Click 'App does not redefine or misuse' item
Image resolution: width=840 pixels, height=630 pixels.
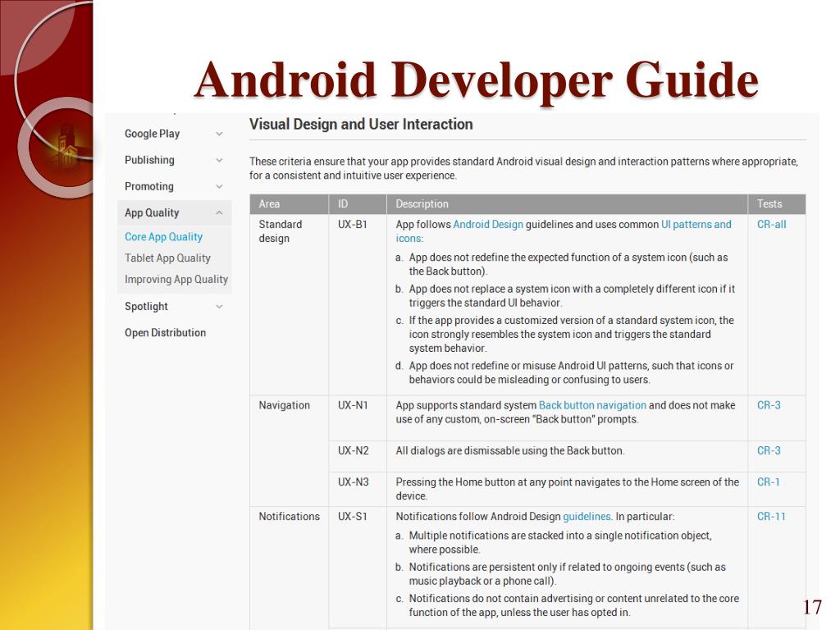(571, 373)
